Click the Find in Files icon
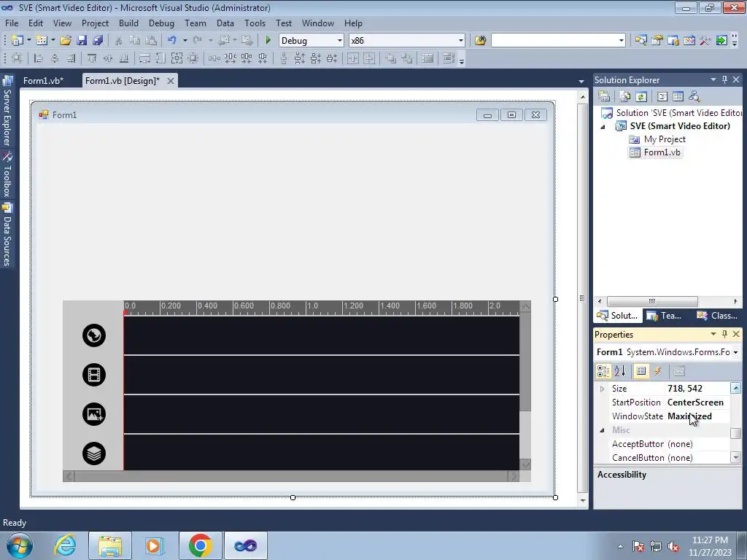The image size is (747, 560). point(480,41)
